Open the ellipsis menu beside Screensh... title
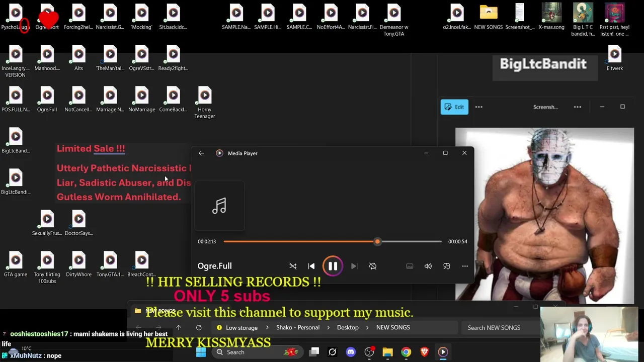Viewport: 644px width, 362px height. click(x=578, y=107)
